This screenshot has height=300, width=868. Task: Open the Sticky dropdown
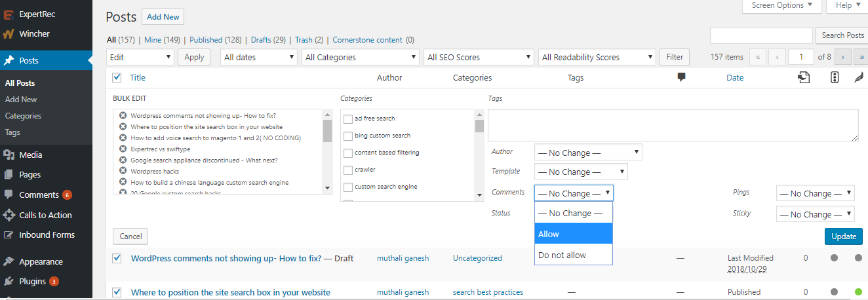click(815, 214)
